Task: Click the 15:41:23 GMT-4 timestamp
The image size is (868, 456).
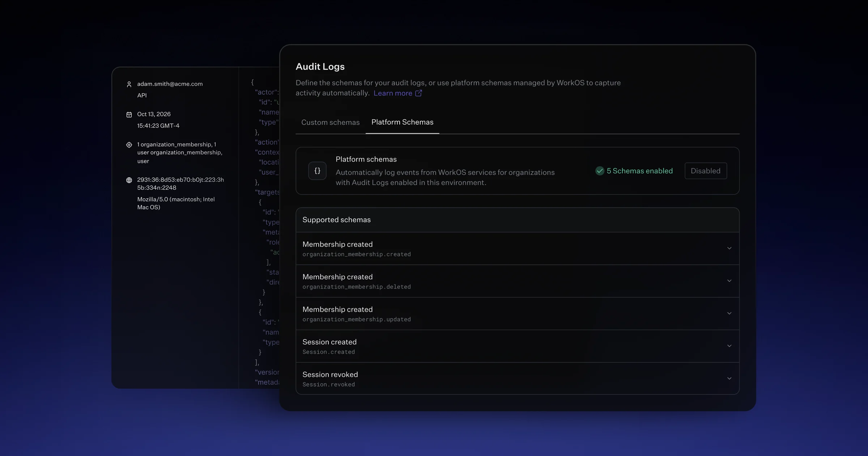Action: 158,126
